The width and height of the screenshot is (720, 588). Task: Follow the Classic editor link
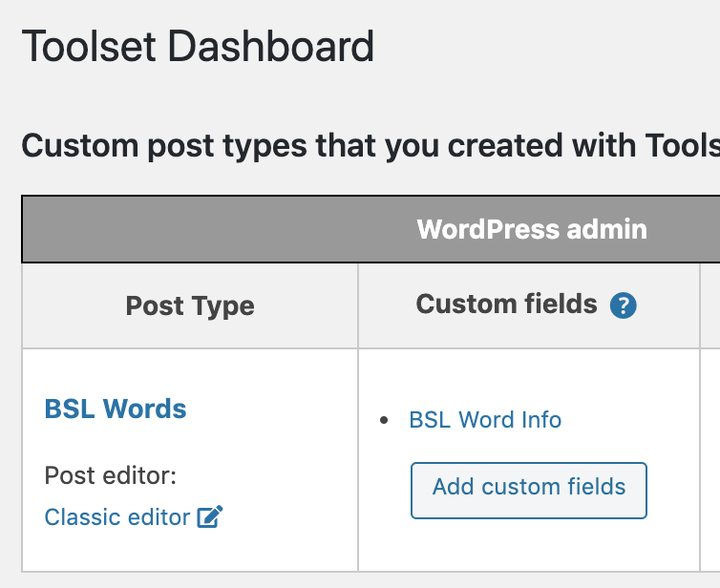[x=117, y=517]
